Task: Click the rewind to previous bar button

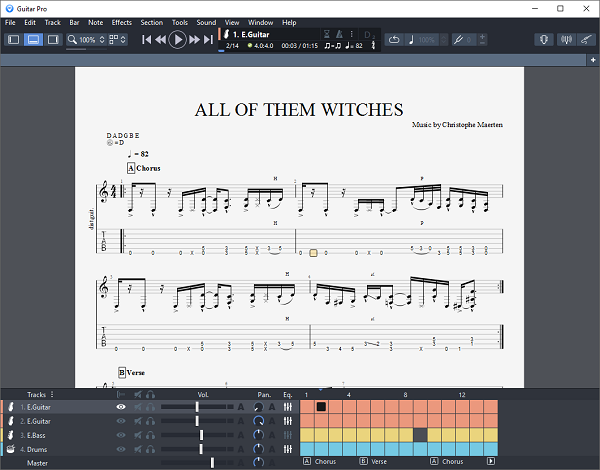Action: coord(161,40)
